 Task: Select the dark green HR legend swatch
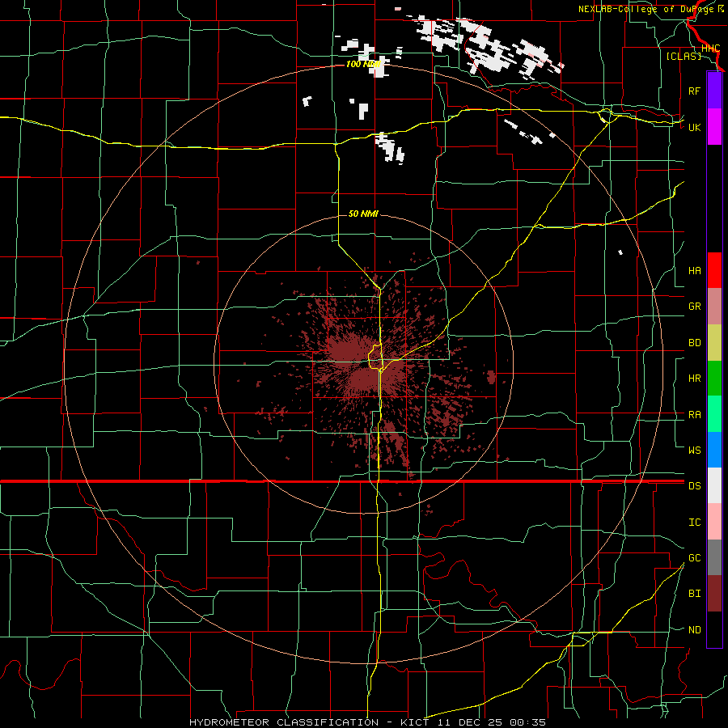coord(714,378)
